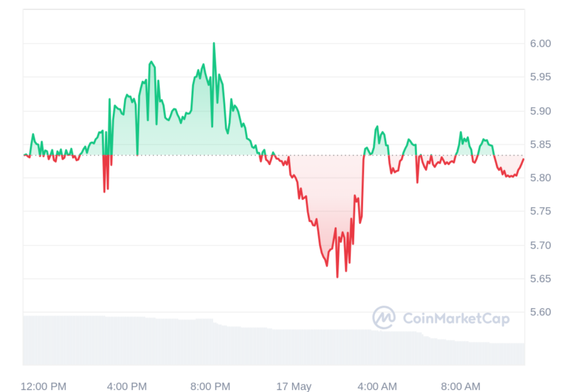Click the highest green peak touching 6.00

214,44
